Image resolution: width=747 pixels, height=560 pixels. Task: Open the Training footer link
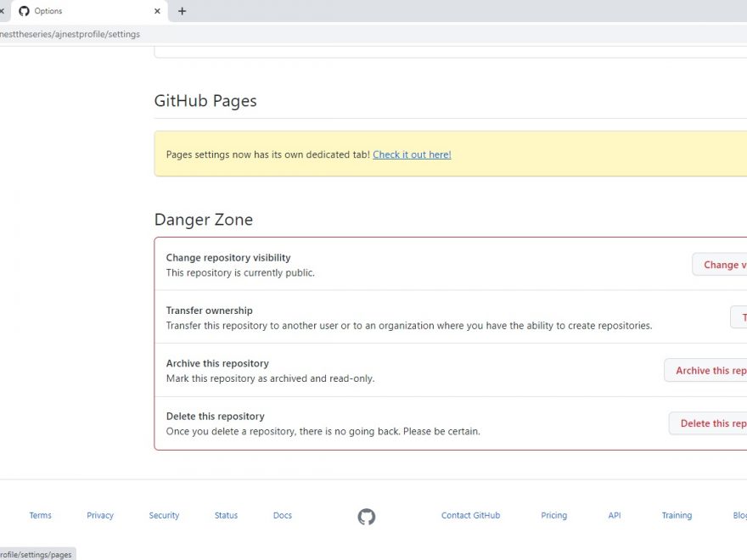(x=677, y=515)
